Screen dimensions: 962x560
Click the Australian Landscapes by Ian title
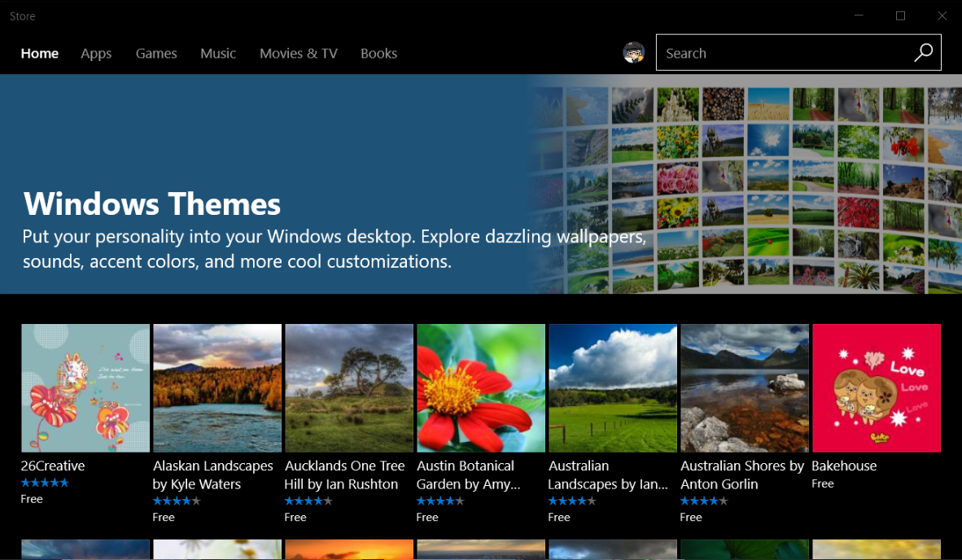pos(608,475)
